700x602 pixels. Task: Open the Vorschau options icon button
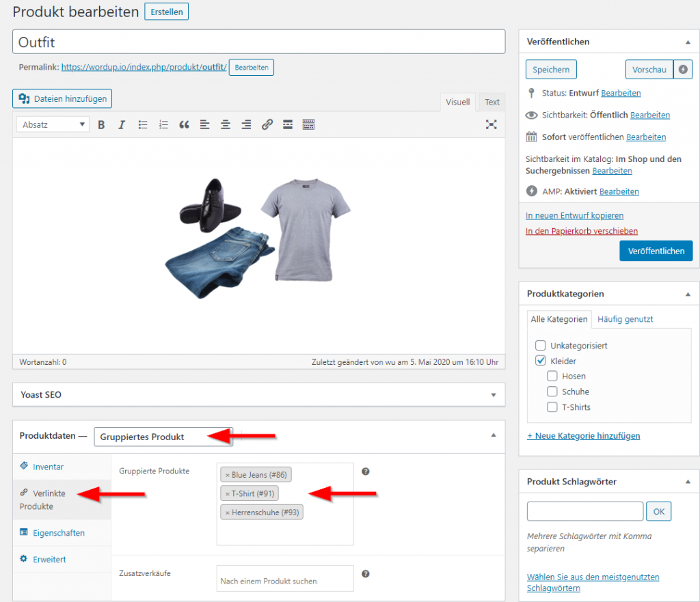click(683, 70)
